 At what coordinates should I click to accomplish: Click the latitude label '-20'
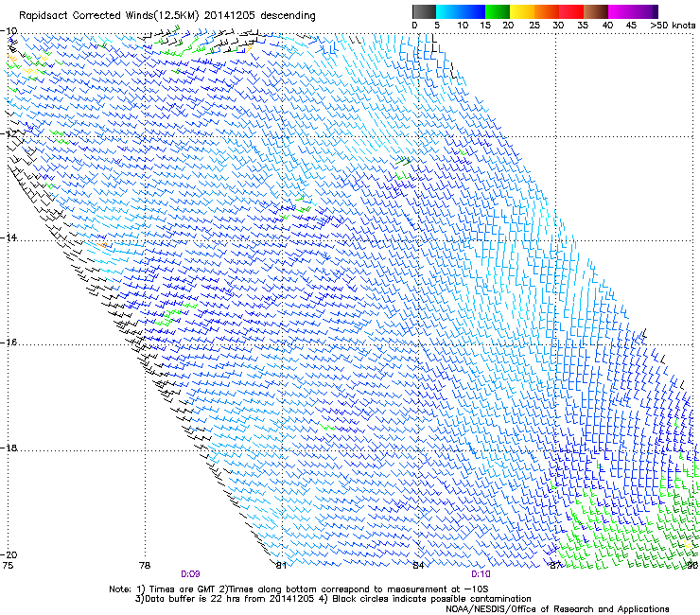tap(9, 554)
